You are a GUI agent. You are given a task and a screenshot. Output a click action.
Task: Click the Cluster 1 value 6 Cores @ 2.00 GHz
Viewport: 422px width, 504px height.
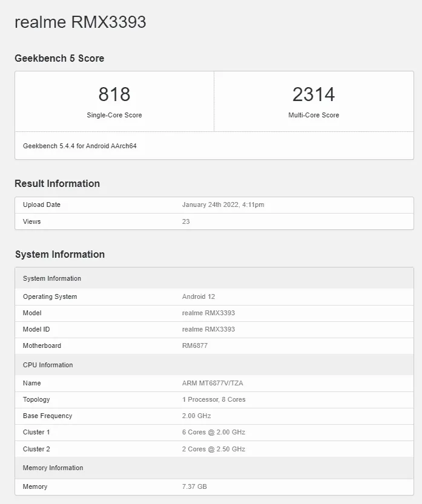213,432
